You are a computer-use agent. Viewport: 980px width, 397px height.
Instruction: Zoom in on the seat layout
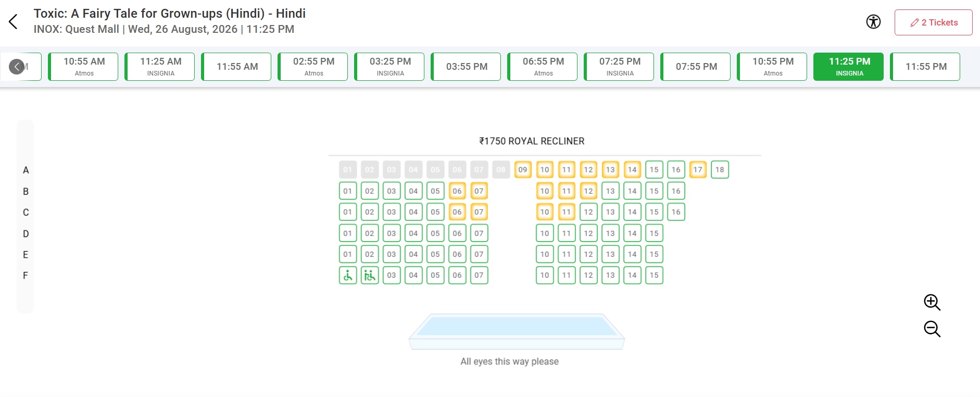(x=932, y=302)
